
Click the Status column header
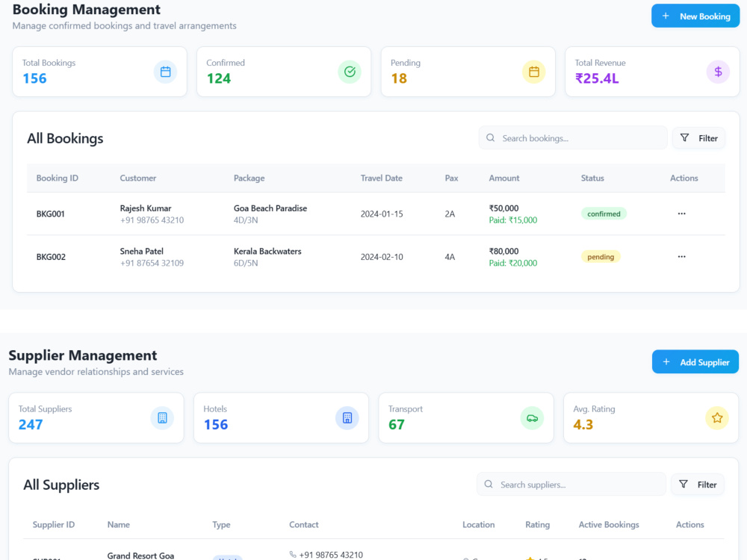(592, 178)
